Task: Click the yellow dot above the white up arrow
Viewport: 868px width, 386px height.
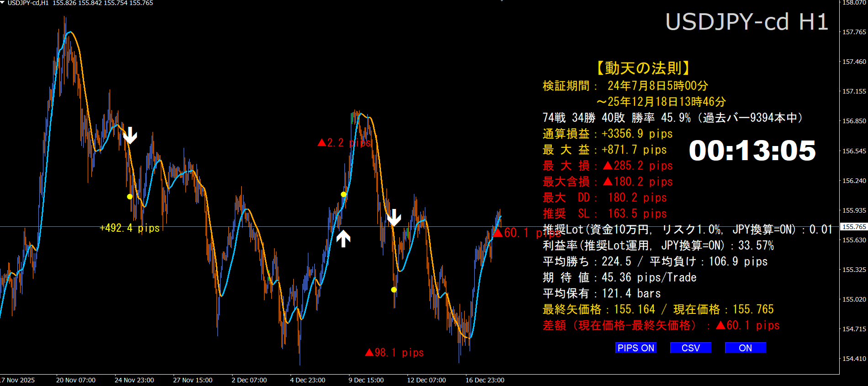Action: point(344,194)
